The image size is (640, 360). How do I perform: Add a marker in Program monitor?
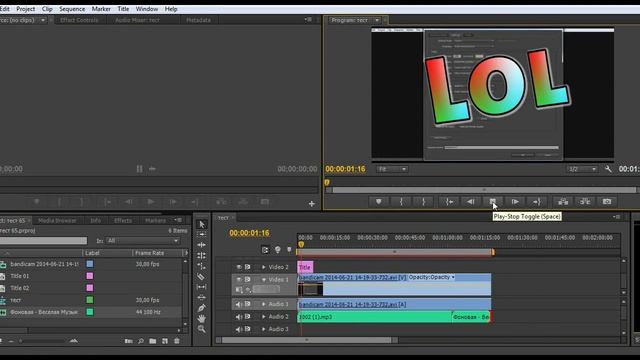click(x=378, y=202)
